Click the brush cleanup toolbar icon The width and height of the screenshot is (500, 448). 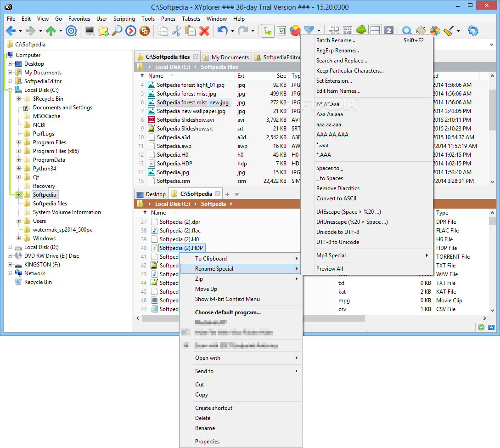click(x=448, y=31)
